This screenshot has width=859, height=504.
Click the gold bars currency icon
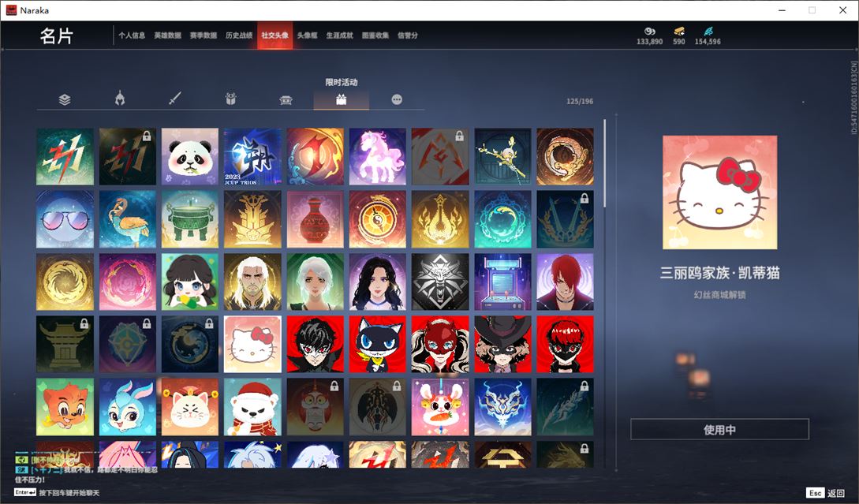(679, 32)
